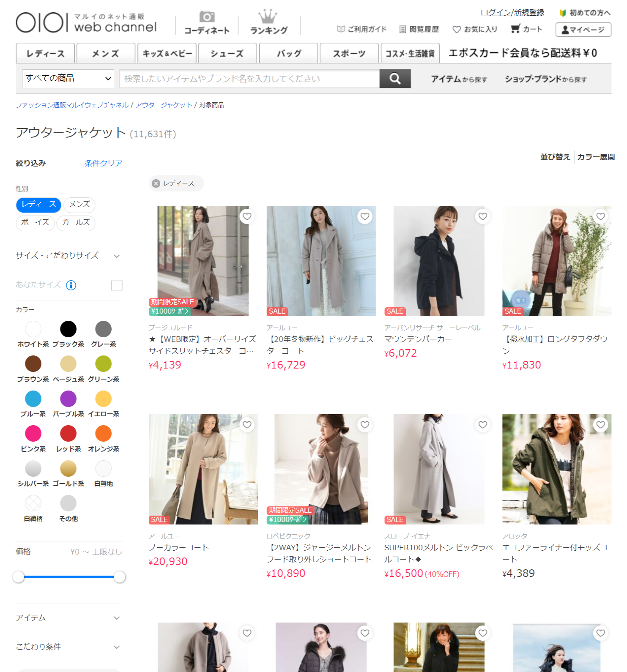Image resolution: width=627 pixels, height=672 pixels.
Task: Switch to the バッグ tab
Action: tap(289, 53)
